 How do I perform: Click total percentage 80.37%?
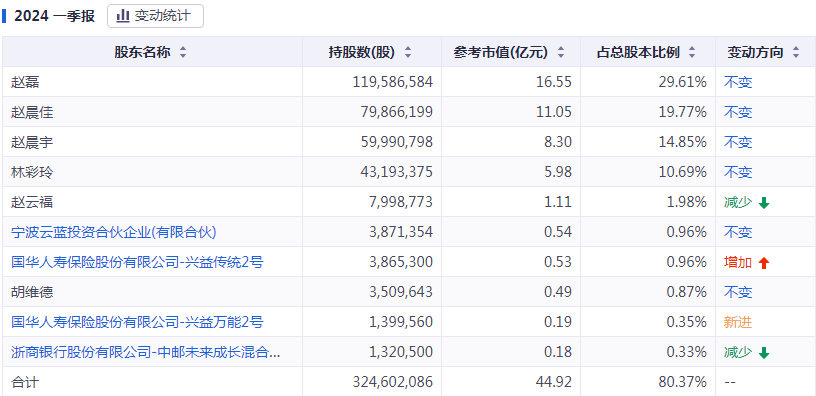click(683, 382)
